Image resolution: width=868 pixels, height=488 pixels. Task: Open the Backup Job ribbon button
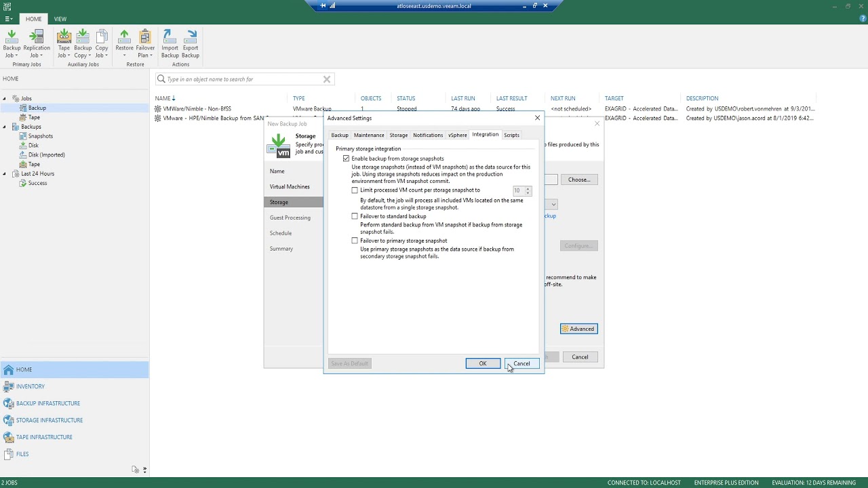point(12,44)
